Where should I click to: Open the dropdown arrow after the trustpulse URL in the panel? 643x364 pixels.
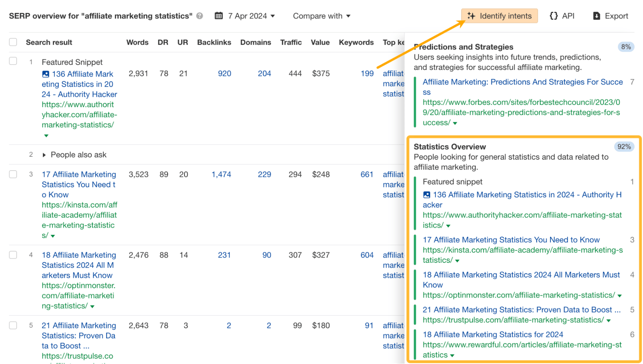coord(608,321)
